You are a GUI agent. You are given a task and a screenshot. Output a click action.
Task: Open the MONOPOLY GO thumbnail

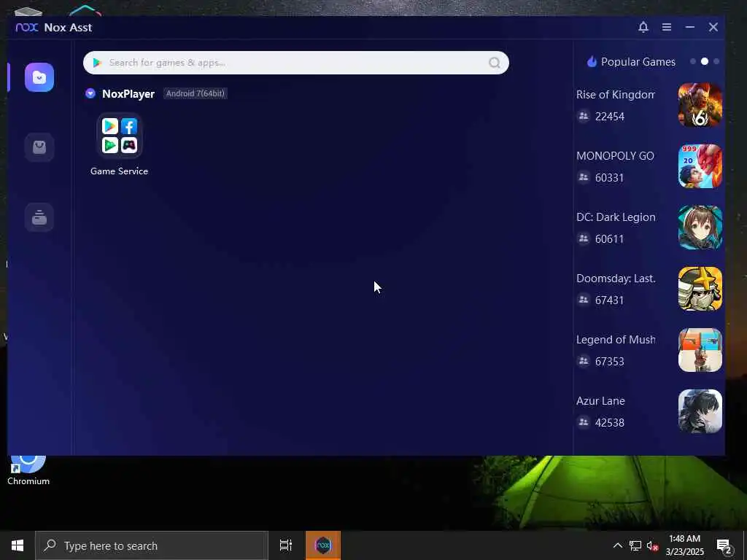tap(700, 166)
